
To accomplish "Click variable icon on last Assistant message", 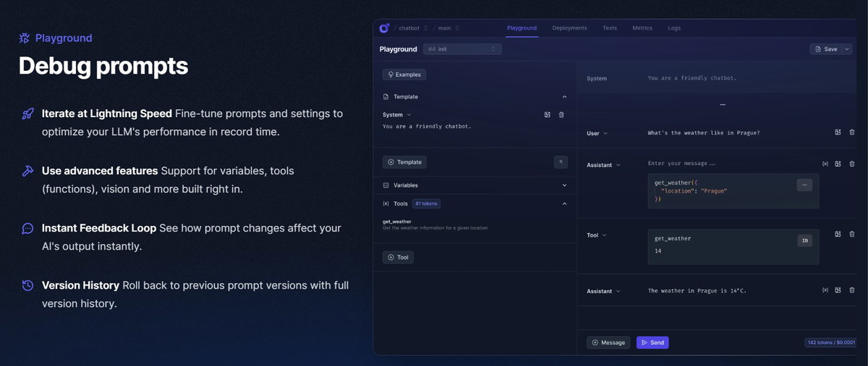I will click(x=825, y=290).
